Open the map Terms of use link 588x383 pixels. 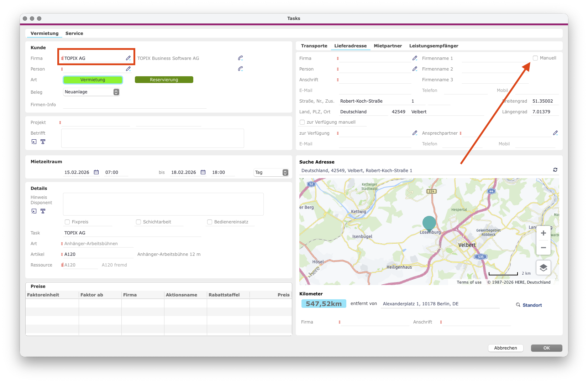coord(469,282)
